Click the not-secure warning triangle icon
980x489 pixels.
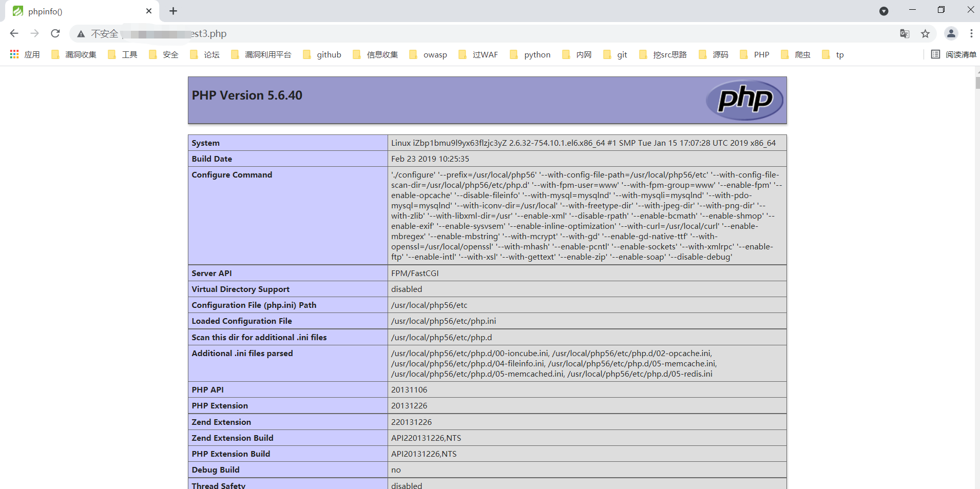pos(81,34)
